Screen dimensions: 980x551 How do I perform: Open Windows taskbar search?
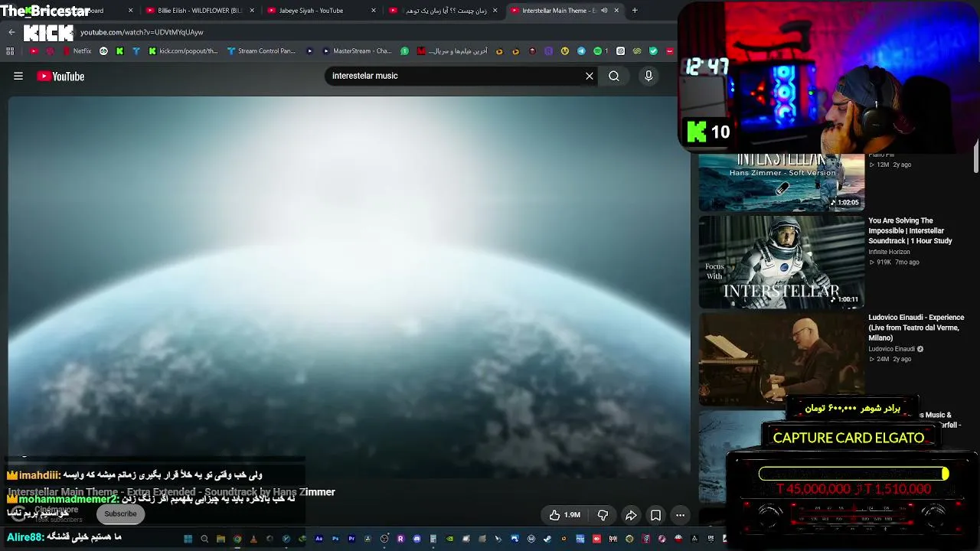204,539
